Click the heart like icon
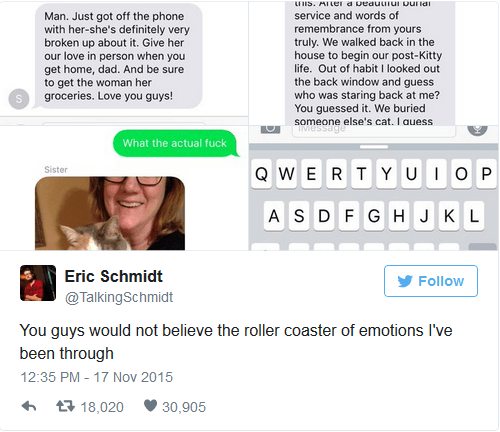This screenshot has height=432, width=500. pos(150,406)
